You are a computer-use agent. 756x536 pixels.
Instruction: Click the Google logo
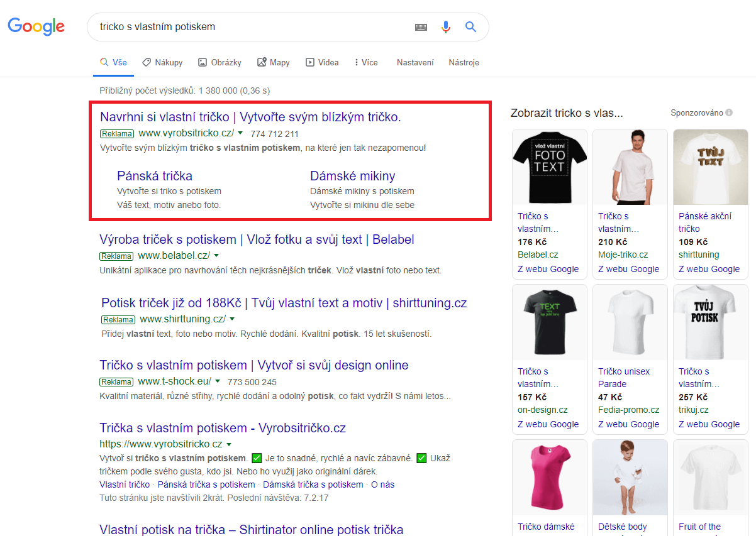(x=36, y=26)
